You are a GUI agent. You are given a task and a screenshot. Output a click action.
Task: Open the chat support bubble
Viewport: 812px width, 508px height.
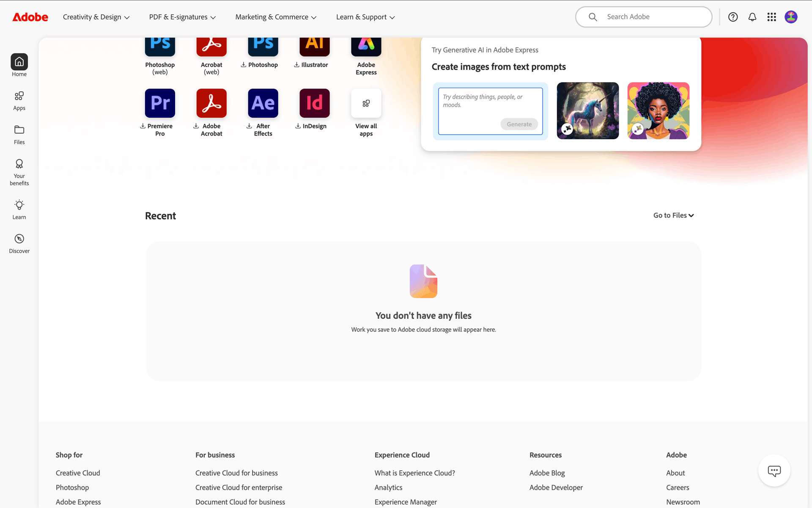[774, 471]
